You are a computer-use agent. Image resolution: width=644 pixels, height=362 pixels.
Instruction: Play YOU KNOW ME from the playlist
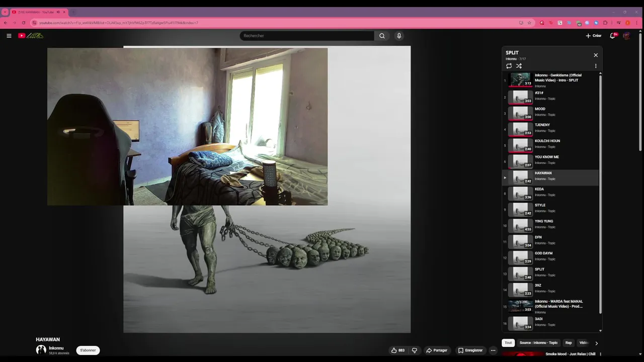550,161
